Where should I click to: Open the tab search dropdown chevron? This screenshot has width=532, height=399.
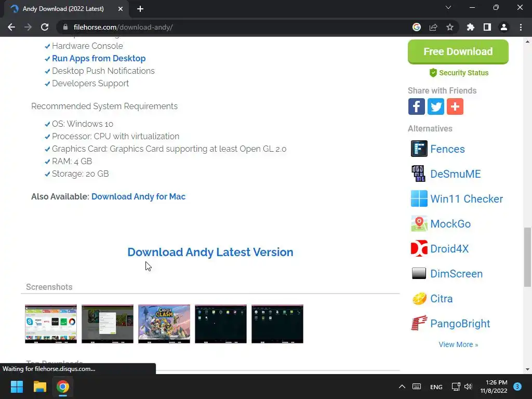(x=448, y=7)
